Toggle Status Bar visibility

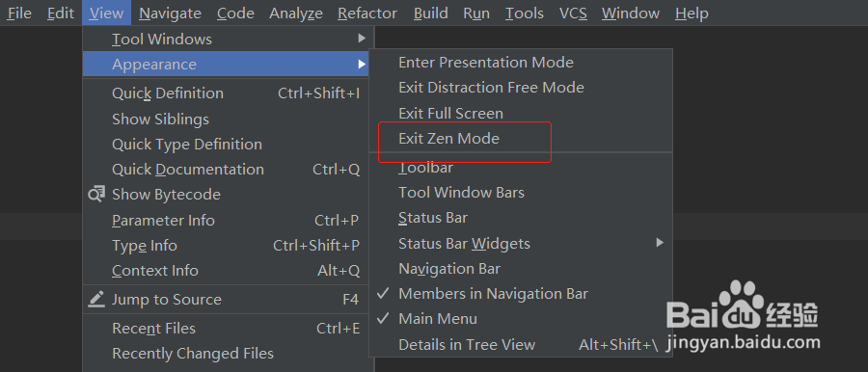click(x=521, y=218)
